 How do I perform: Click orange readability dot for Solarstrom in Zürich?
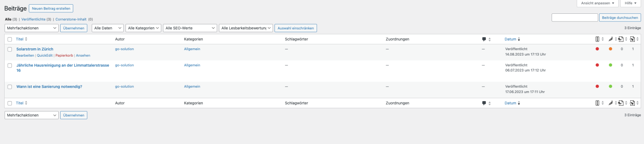click(611, 49)
